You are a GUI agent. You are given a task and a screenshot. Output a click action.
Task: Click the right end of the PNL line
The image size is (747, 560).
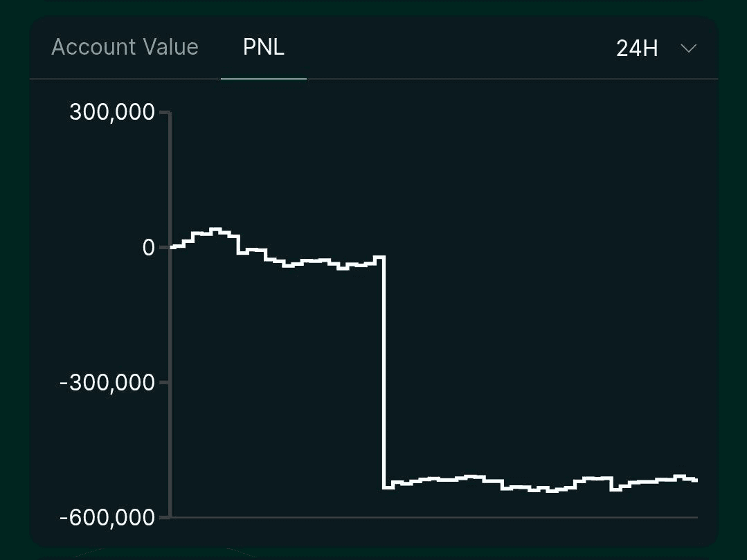[695, 480]
